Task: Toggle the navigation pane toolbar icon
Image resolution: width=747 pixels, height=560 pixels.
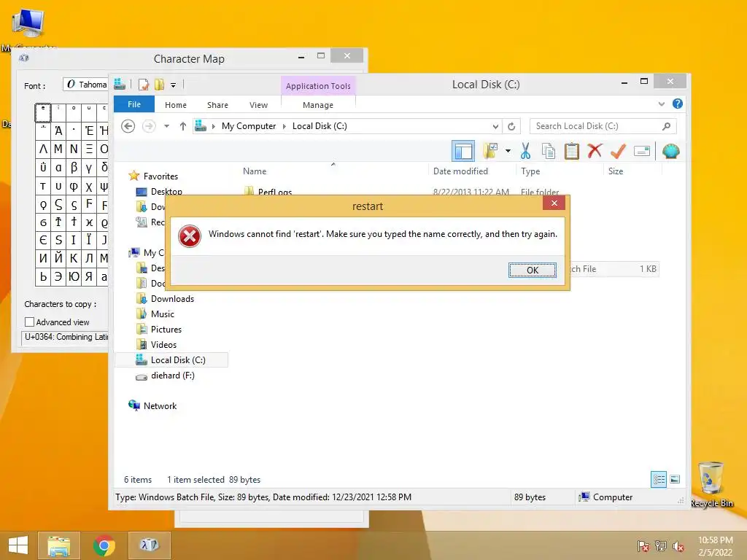Action: tap(462, 152)
